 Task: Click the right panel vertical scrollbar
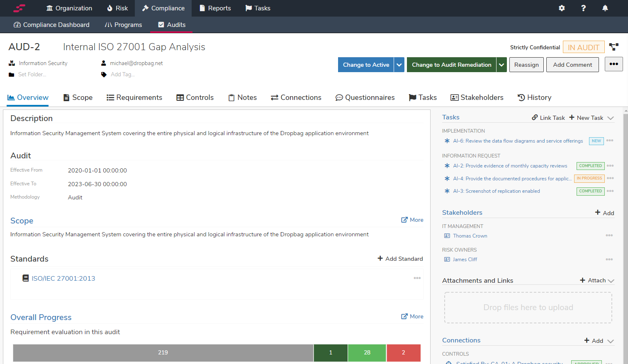pos(626,236)
